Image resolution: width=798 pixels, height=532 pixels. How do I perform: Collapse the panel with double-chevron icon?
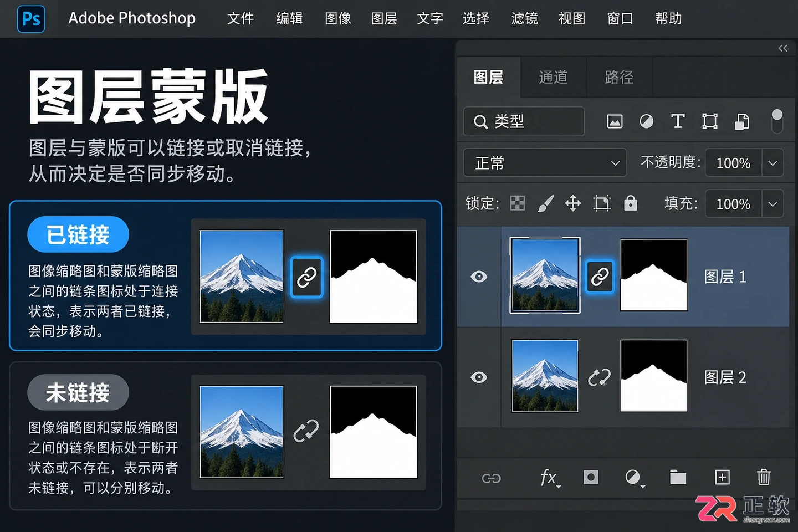click(x=783, y=48)
